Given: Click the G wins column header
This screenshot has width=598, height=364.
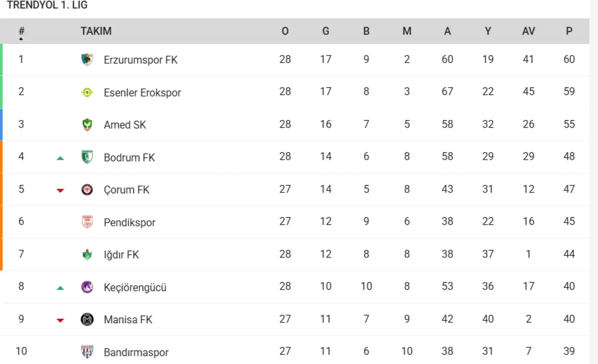Looking at the screenshot, I should (326, 31).
